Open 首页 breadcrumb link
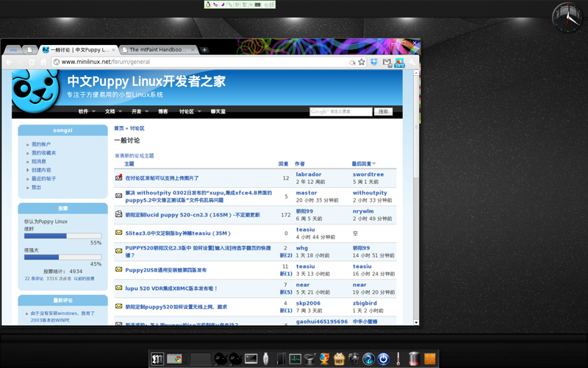This screenshot has width=588, height=368. tap(119, 128)
